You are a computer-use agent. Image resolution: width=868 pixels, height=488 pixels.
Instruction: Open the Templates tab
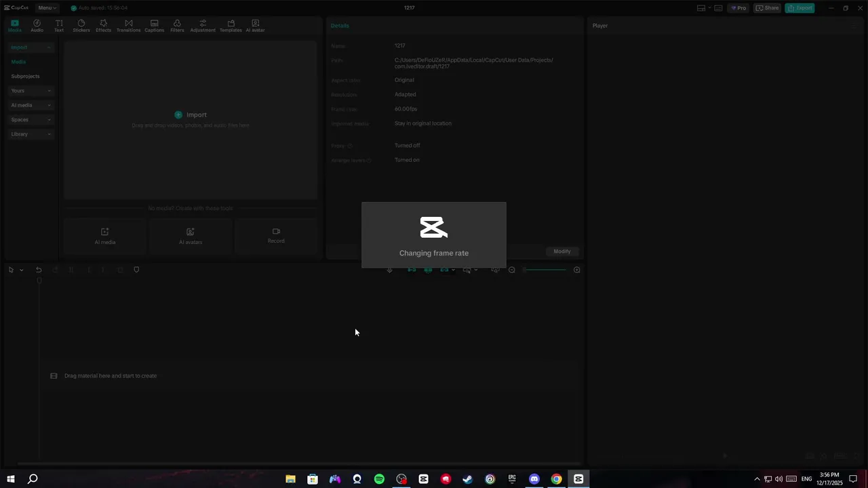pos(231,26)
